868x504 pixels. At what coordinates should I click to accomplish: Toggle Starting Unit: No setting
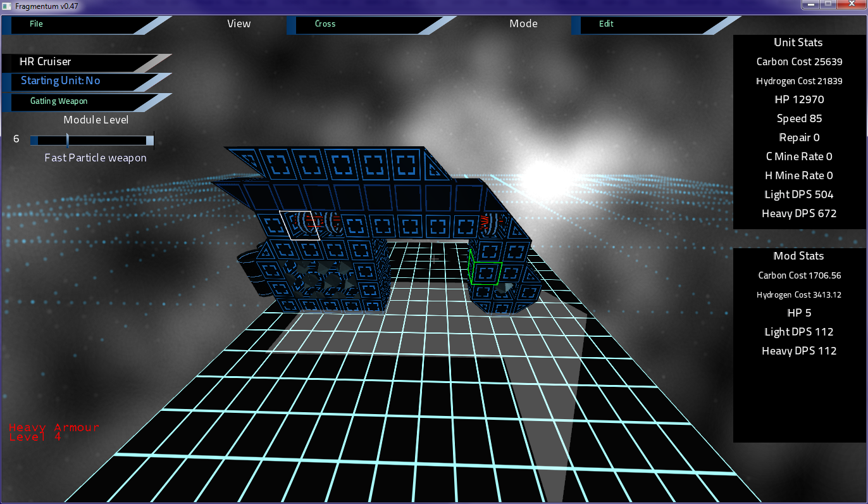(x=87, y=82)
